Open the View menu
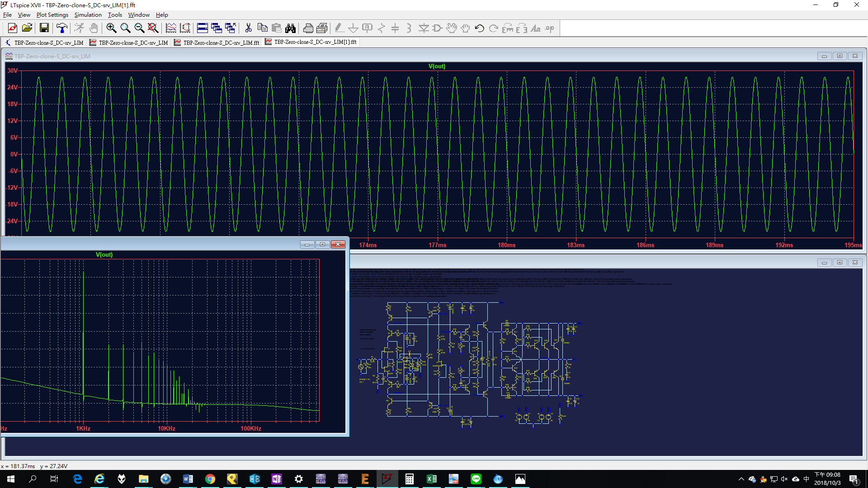Viewport: 868px width, 488px height. pos(24,14)
